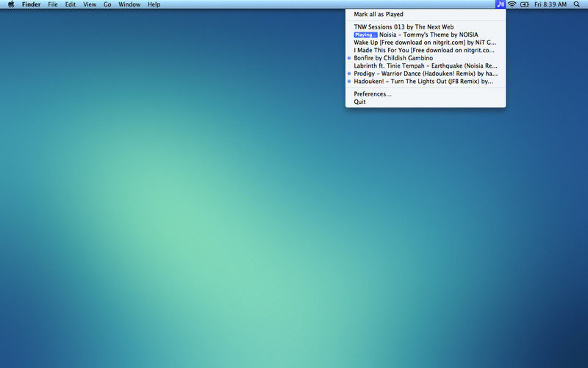Open the Help menu
Image resolution: width=588 pixels, height=368 pixels.
(x=154, y=4)
